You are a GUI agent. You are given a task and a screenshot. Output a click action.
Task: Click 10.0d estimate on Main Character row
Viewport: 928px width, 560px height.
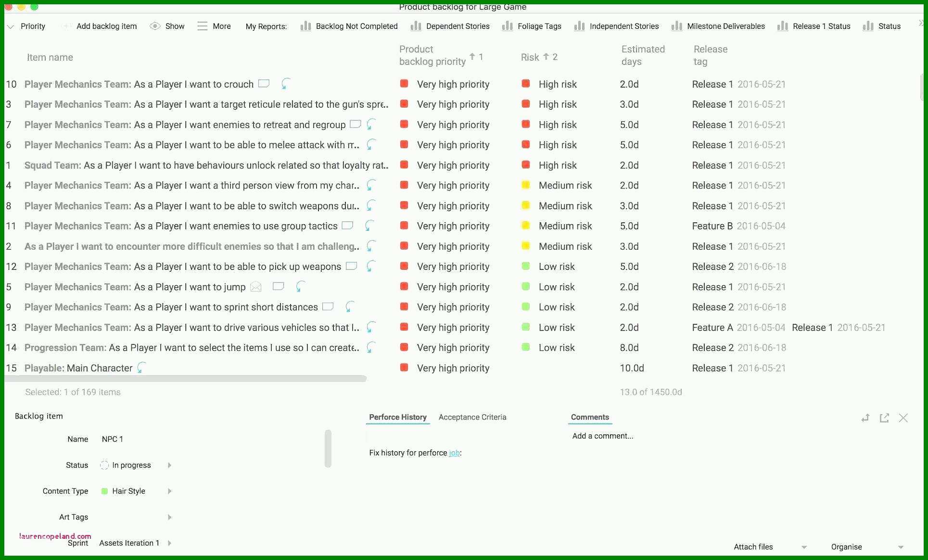pos(632,368)
